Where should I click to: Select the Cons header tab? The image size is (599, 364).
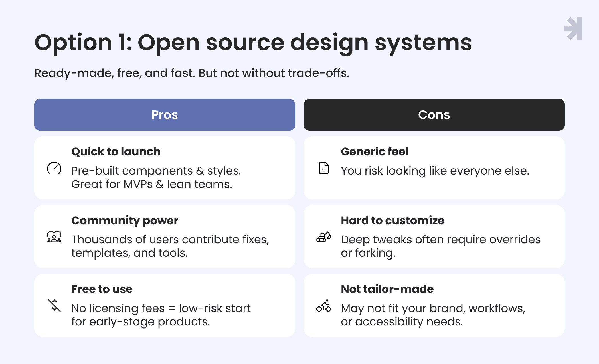[x=434, y=115]
